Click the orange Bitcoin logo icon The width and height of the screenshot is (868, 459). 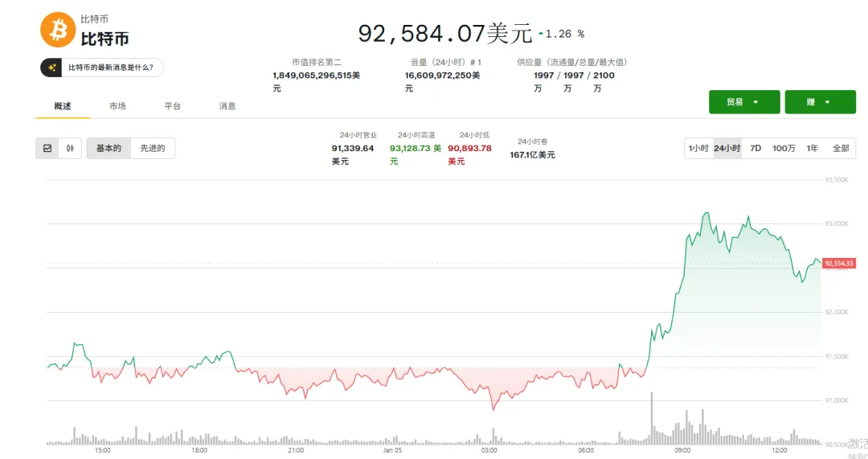click(x=58, y=30)
